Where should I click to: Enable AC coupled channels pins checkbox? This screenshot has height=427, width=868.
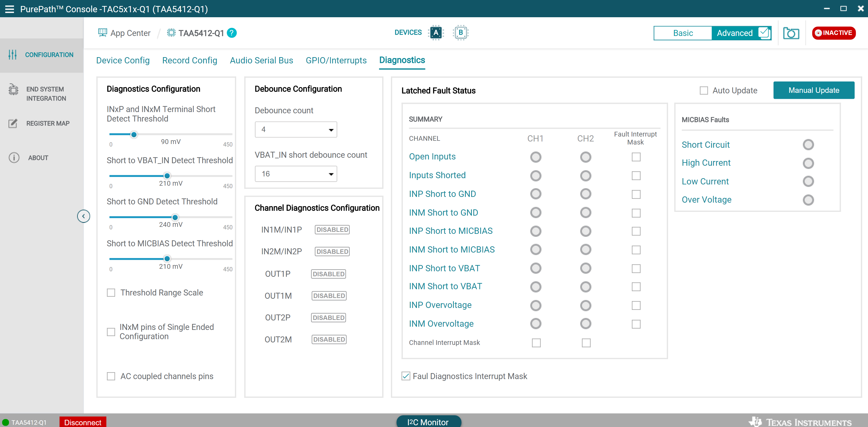pos(111,376)
